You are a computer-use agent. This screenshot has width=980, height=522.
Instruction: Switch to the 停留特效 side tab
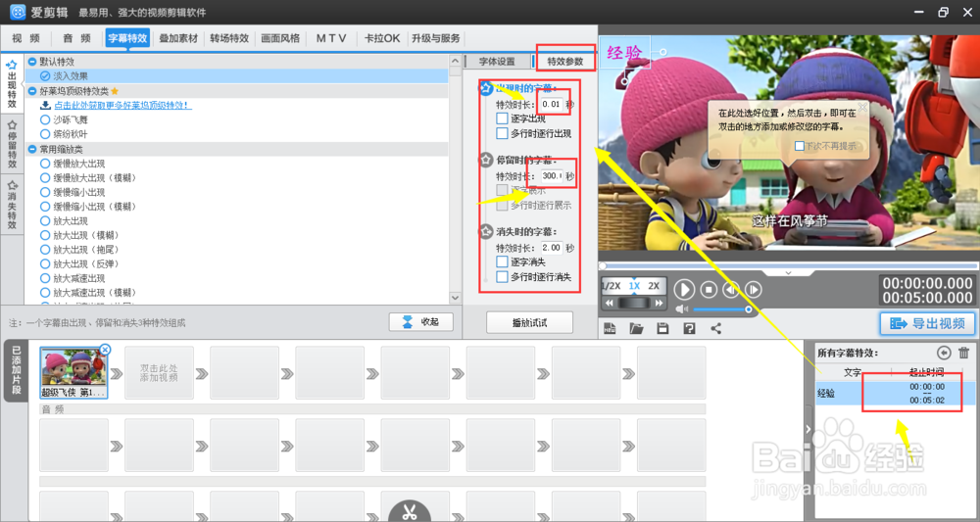pyautogui.click(x=11, y=144)
